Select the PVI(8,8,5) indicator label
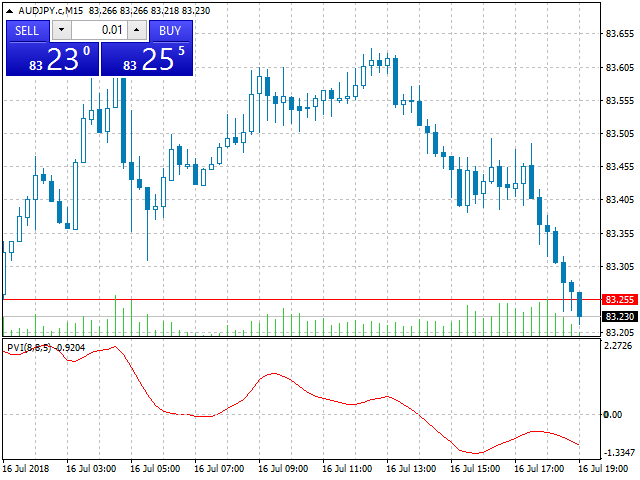The image size is (640, 480). coord(29,348)
